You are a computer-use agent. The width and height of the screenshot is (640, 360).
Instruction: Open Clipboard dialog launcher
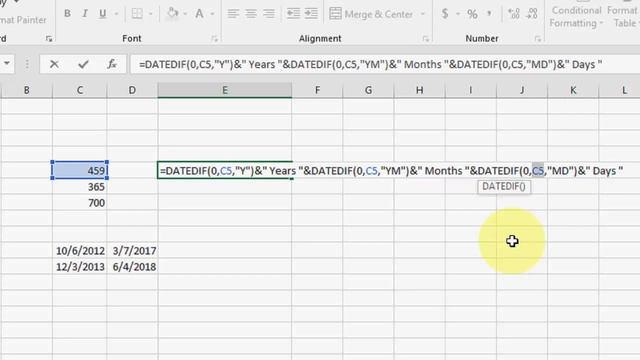(49, 39)
